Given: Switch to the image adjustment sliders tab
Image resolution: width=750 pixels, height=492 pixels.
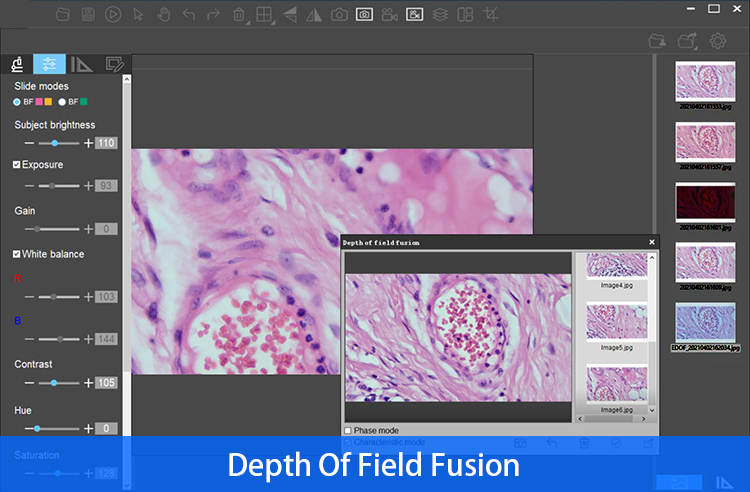Looking at the screenshot, I should tap(49, 64).
